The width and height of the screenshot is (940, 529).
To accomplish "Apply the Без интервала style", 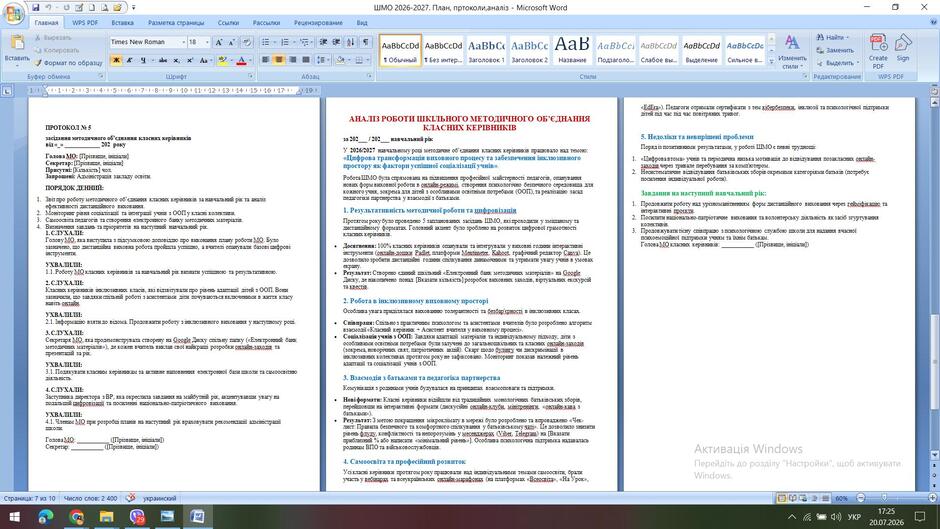I will pos(443,50).
